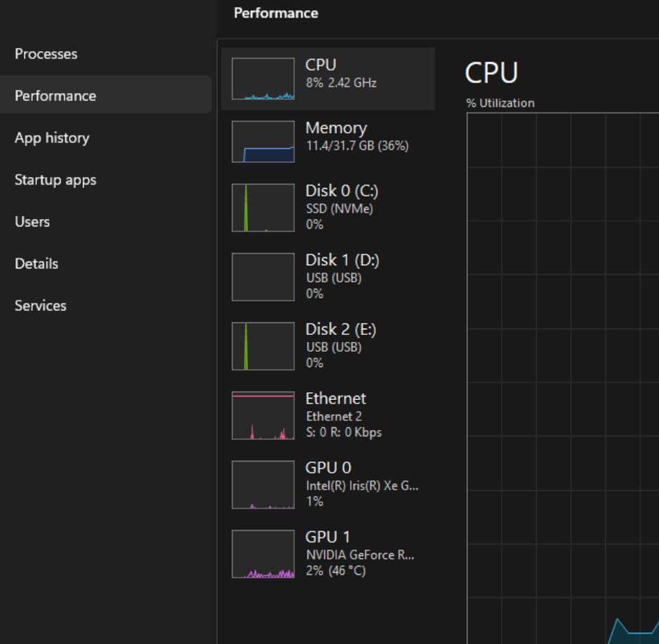Select the Ethernet network entry

point(336,415)
